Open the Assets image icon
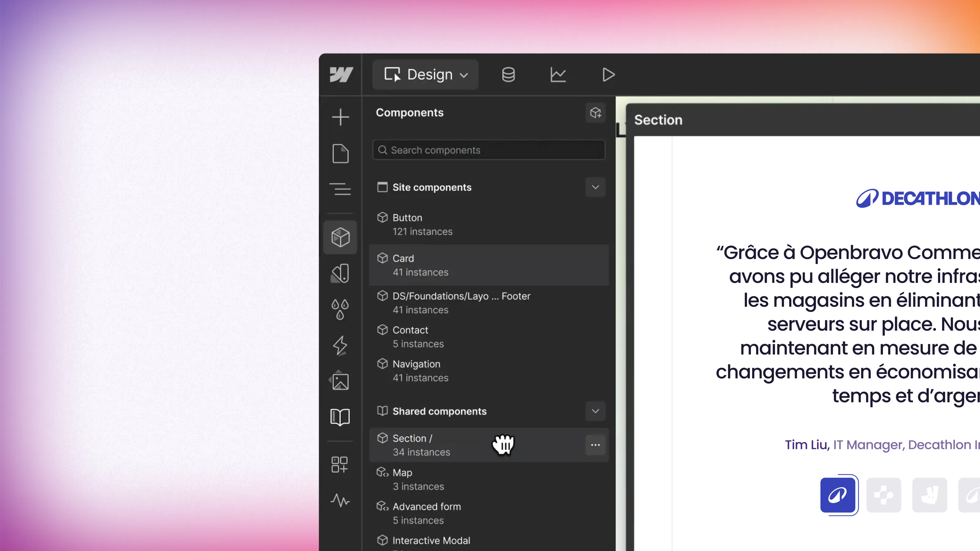Screen dimensions: 980x551 point(340,380)
